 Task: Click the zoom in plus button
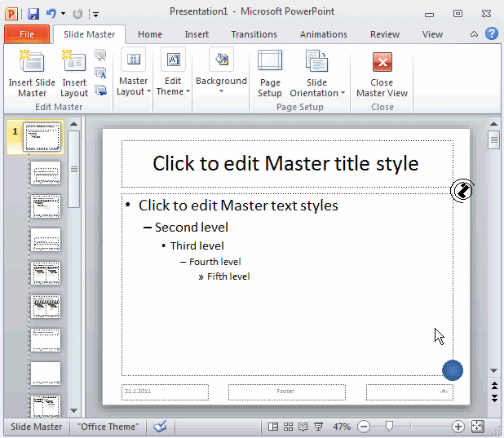[x=458, y=427]
